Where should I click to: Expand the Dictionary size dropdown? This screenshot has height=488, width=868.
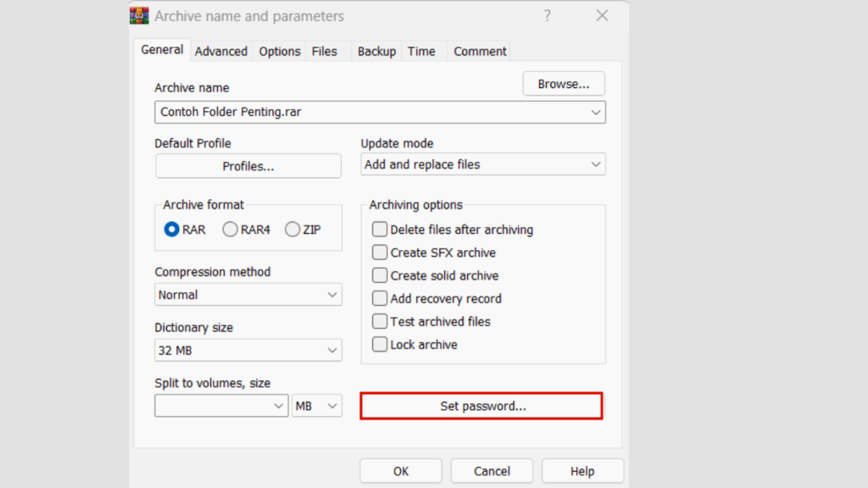click(x=332, y=350)
